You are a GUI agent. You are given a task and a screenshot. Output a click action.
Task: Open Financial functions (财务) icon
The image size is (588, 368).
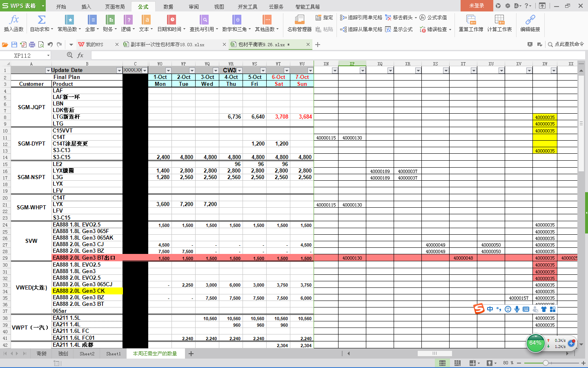(x=110, y=20)
